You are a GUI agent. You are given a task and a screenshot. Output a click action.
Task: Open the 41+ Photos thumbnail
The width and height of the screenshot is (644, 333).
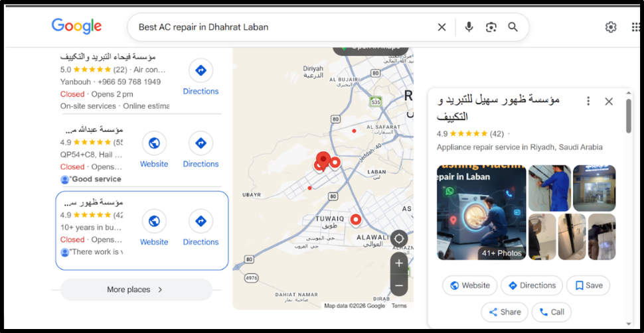(481, 212)
